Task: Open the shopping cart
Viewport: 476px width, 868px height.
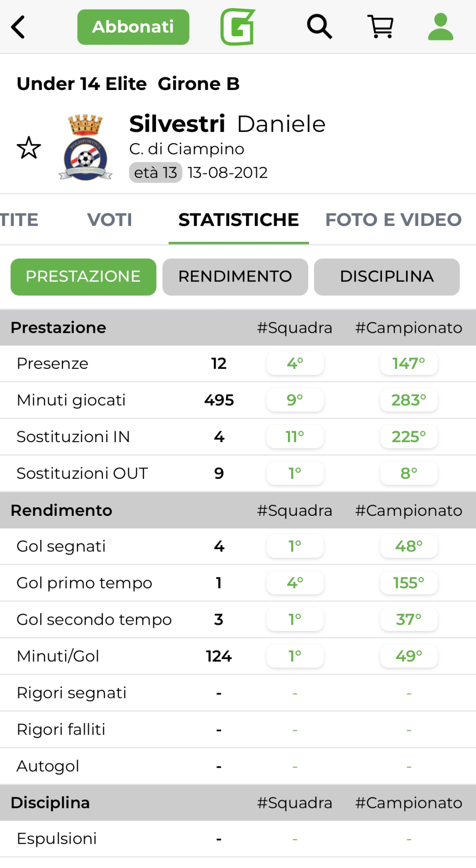Action: 381,27
